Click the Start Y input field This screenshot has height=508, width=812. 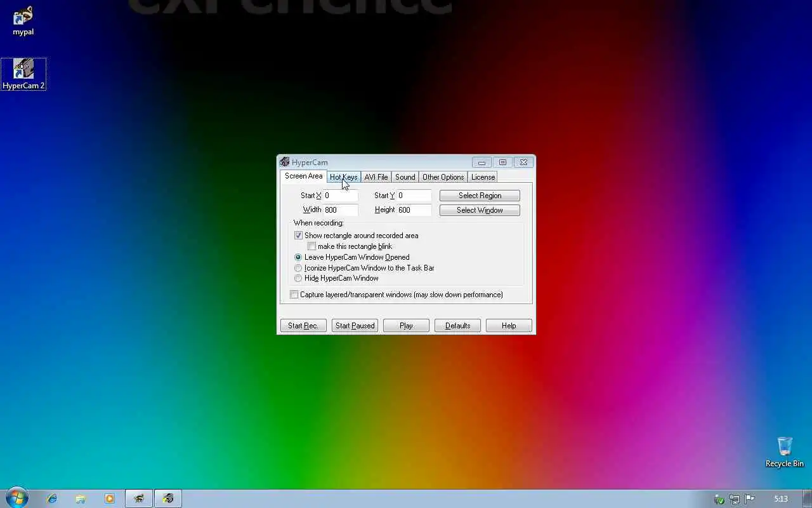(x=414, y=196)
